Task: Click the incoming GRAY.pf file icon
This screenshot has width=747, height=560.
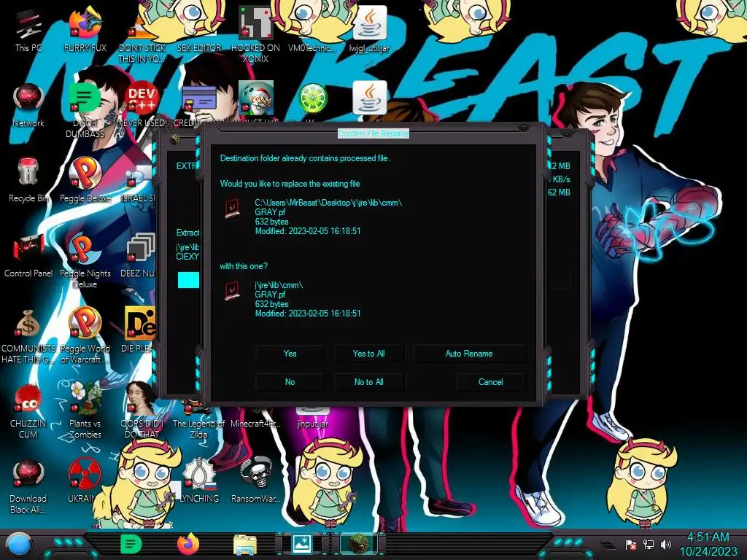Action: point(233,291)
